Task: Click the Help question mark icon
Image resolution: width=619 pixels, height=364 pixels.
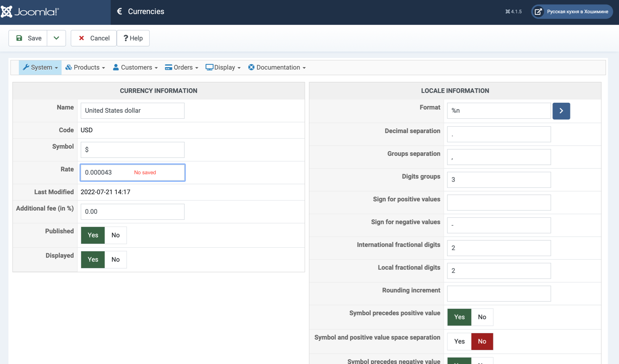Action: (126, 38)
